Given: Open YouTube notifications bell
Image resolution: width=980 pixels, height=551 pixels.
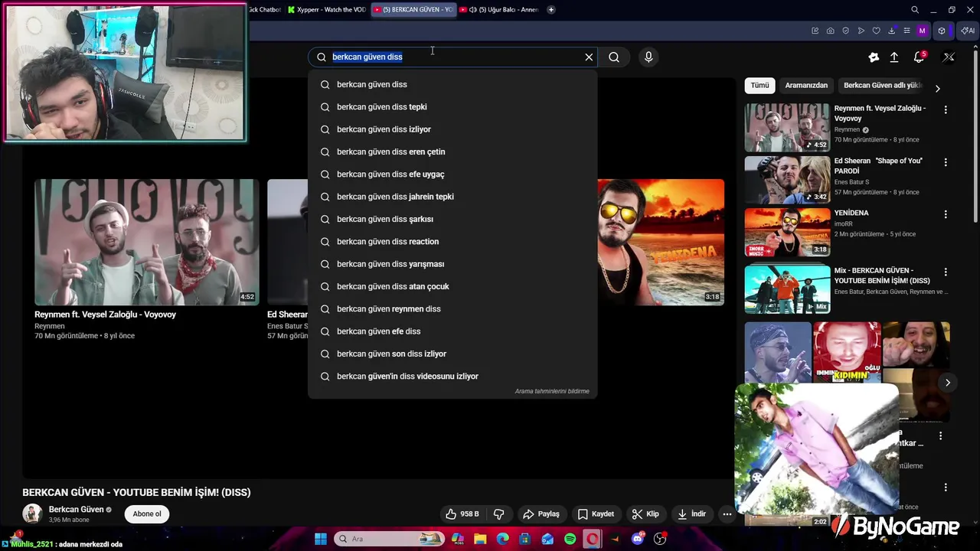Looking at the screenshot, I should point(920,57).
